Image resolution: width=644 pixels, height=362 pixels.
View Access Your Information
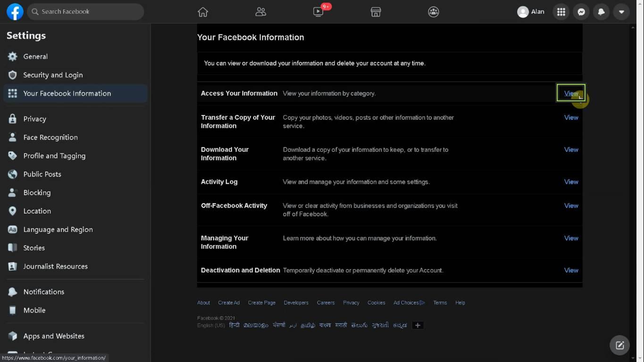[571, 93]
